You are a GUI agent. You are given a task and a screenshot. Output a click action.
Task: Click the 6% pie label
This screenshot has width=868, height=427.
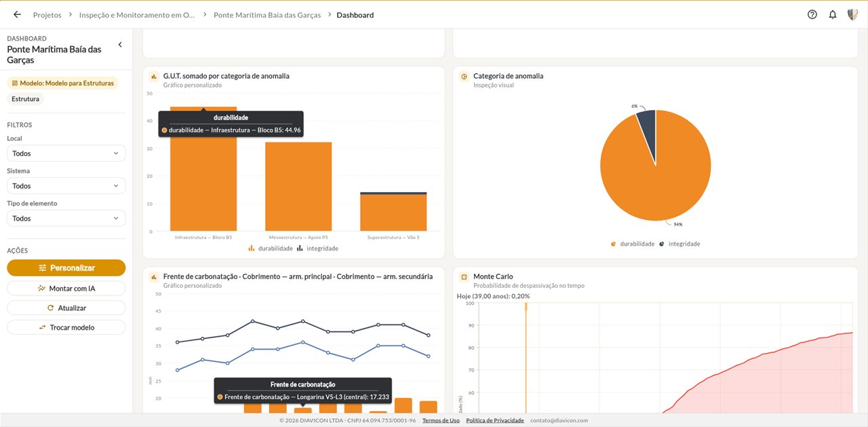point(635,106)
